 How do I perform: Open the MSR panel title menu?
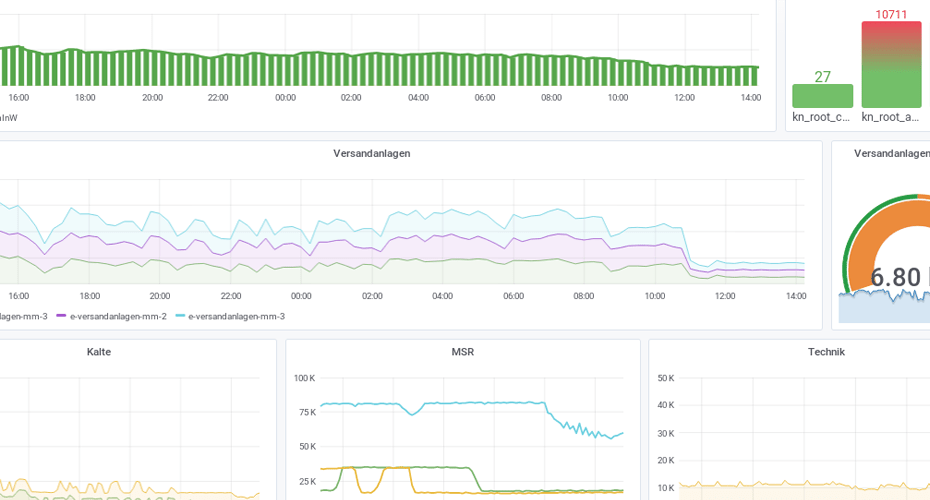463,352
